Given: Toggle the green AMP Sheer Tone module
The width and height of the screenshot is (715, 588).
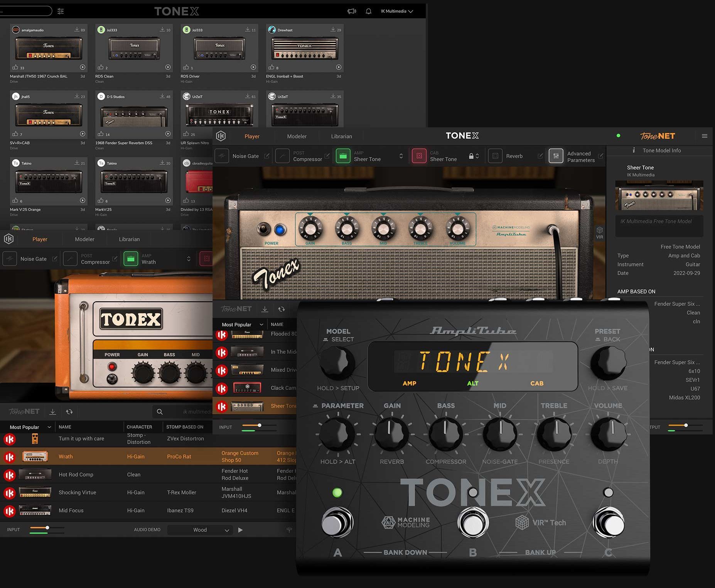Looking at the screenshot, I should [343, 156].
